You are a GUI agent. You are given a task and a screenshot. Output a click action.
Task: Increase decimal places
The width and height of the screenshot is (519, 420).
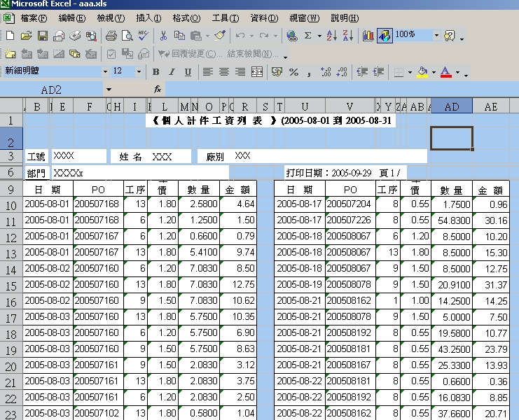pyautogui.click(x=326, y=71)
